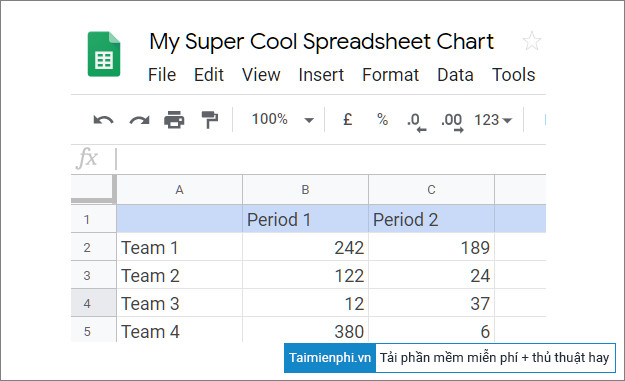Viewport: 625px width, 381px height.
Task: Select row 5 header
Action: [x=93, y=330]
